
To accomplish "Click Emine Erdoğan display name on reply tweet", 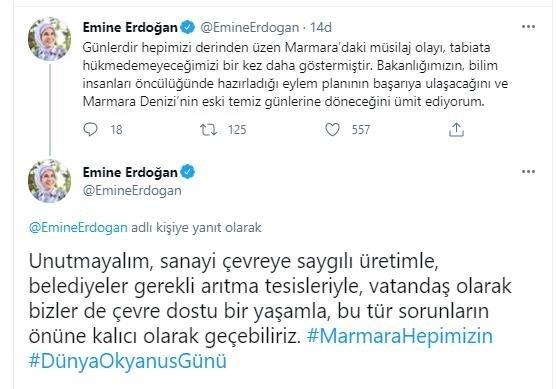I will (130, 172).
